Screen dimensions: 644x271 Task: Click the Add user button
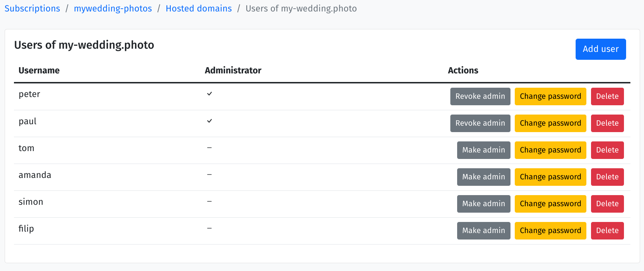tap(601, 49)
